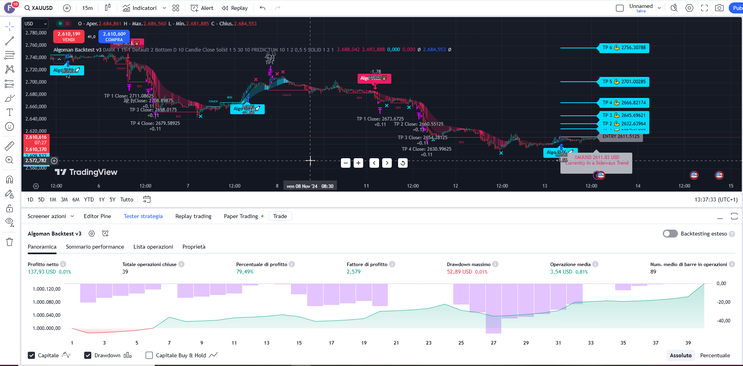Expand the Indicatori favorites dropdown arrow

click(164, 8)
